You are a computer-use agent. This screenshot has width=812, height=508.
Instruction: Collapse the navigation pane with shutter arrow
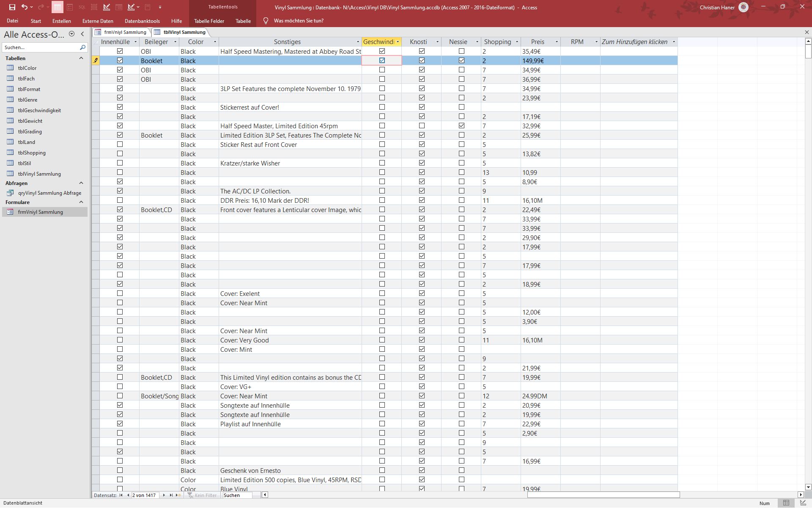[x=82, y=34]
